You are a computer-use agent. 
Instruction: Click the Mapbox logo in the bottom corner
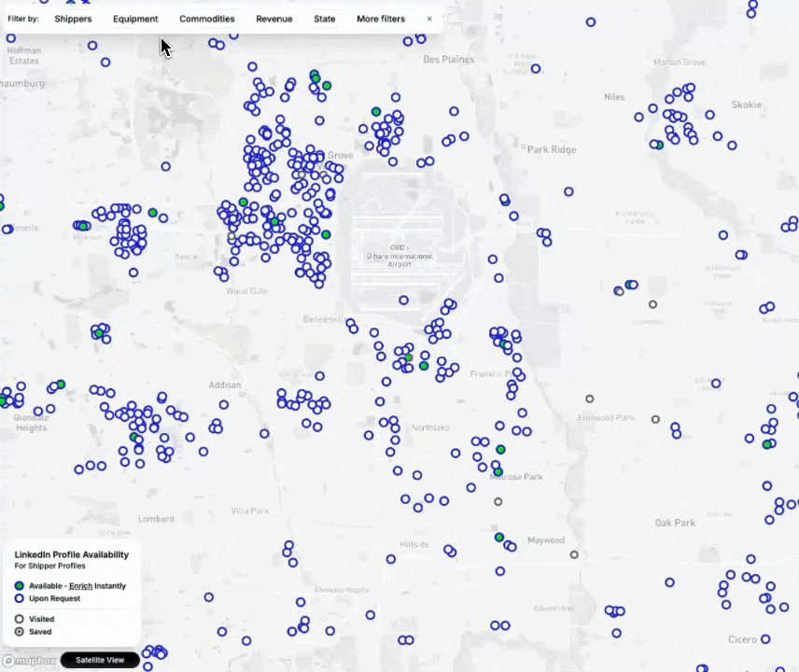[x=28, y=660]
